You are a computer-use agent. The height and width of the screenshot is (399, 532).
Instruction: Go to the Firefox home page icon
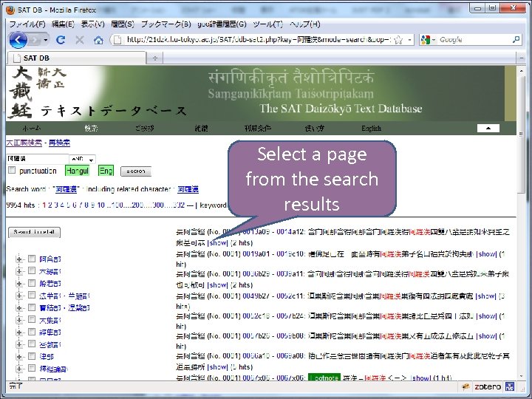coord(98,41)
